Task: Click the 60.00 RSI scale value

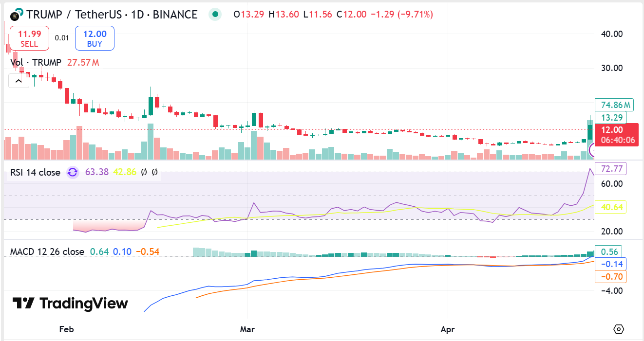Action: point(612,183)
